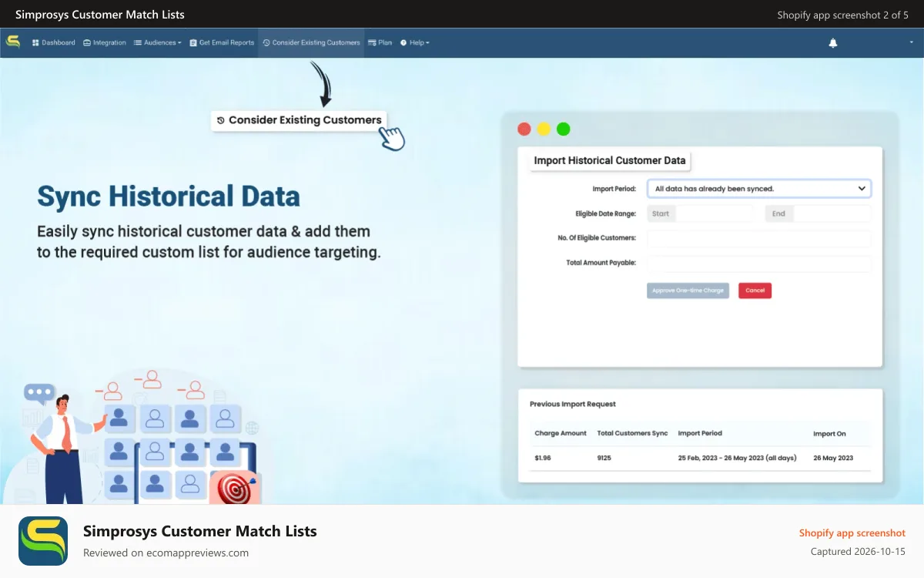Click the Eligible Date Range End field
Screen dimensions: 924x578
pyautogui.click(x=819, y=213)
